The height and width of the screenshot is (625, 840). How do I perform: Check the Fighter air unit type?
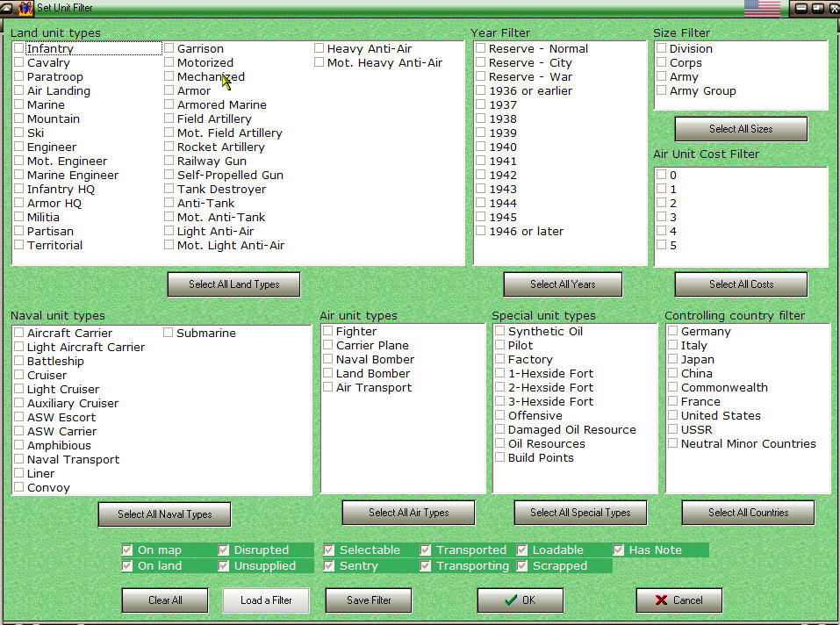328,331
